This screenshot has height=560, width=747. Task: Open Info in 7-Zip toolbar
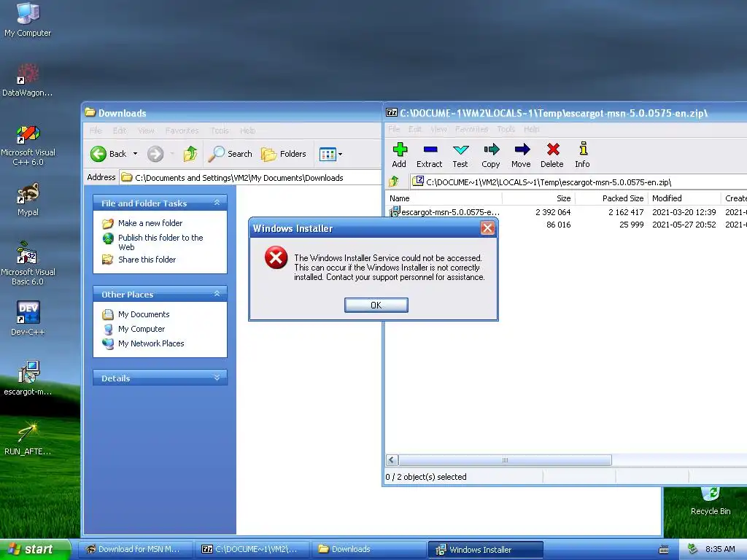pyautogui.click(x=582, y=155)
